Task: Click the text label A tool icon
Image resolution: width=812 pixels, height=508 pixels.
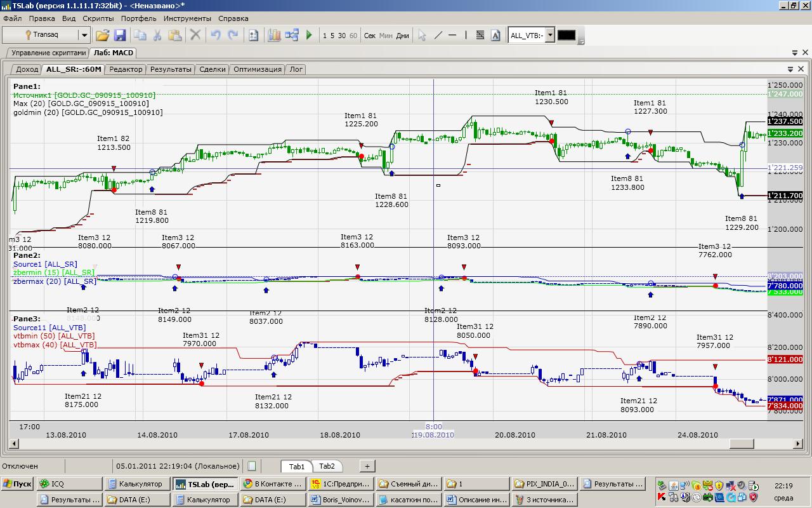Action: click(x=495, y=36)
